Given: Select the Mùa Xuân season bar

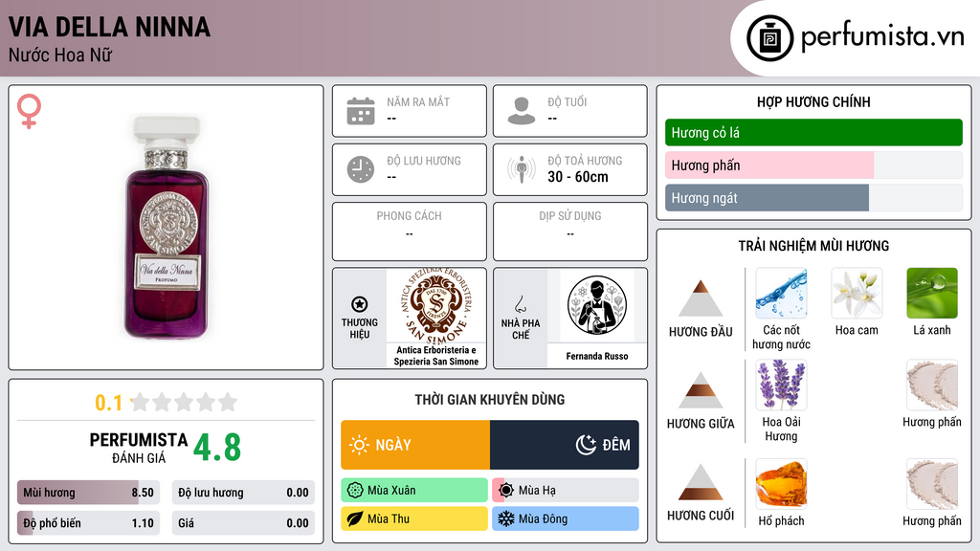Looking at the screenshot, I should [x=414, y=491].
